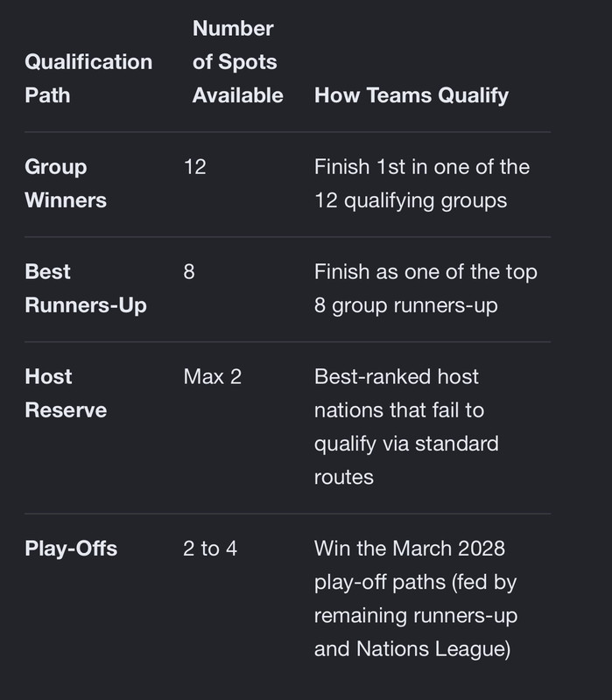Screen dimensions: 612x700
Task: Click the Finish 1st in one of the text
Action: (422, 167)
